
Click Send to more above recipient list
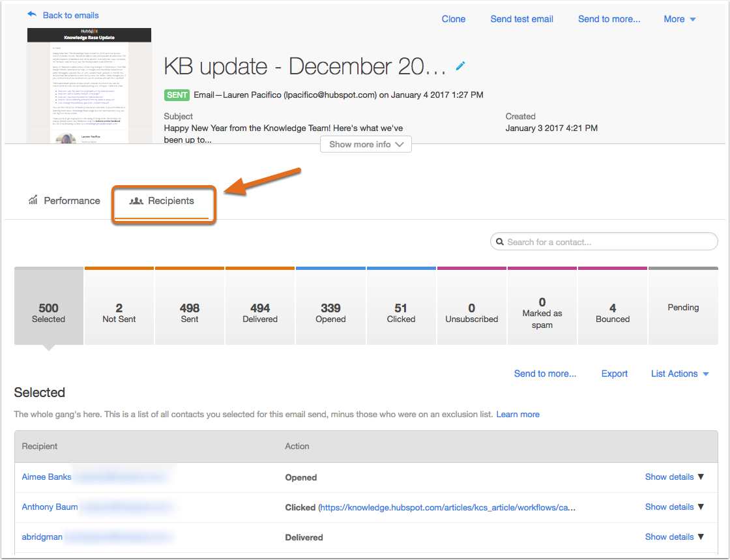545,374
